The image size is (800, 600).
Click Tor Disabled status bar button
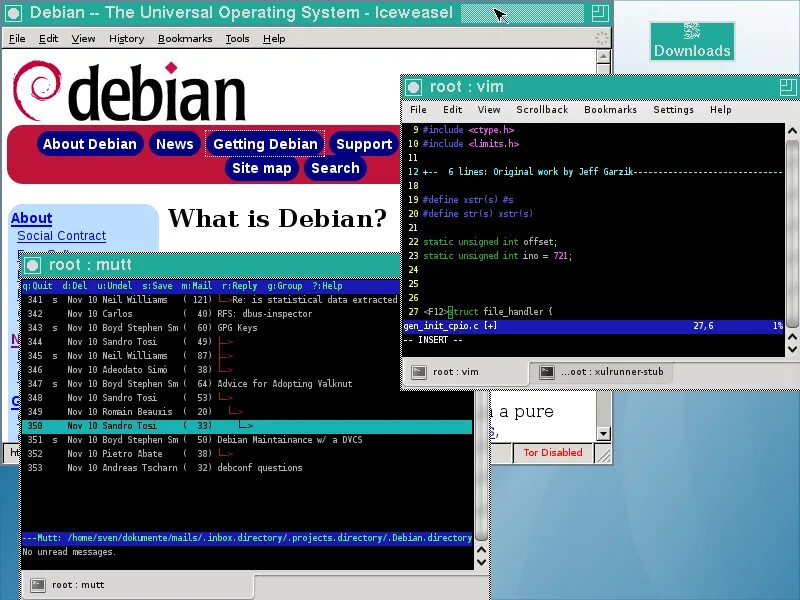click(x=553, y=453)
